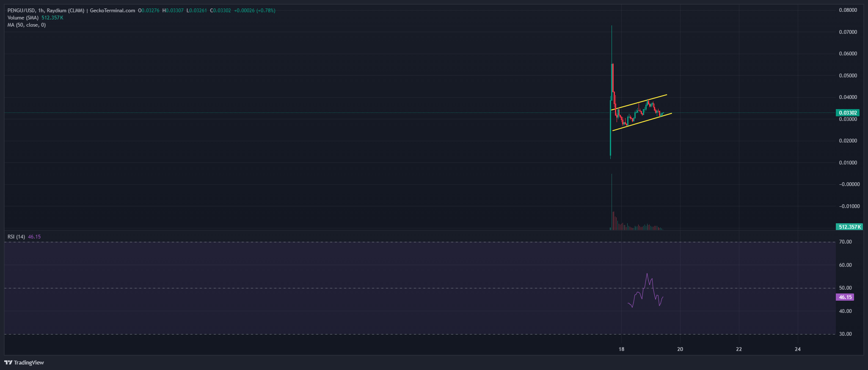Viewport: 868px width, 370px height.
Task: Click the 0.06000 price axis label
Action: (848, 54)
